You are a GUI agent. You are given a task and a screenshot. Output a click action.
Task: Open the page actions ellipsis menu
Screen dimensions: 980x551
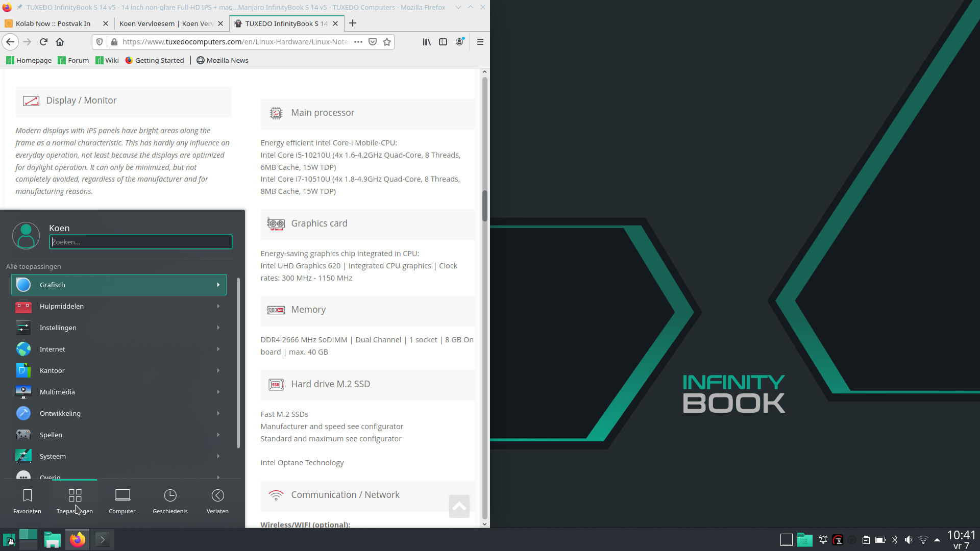(359, 42)
